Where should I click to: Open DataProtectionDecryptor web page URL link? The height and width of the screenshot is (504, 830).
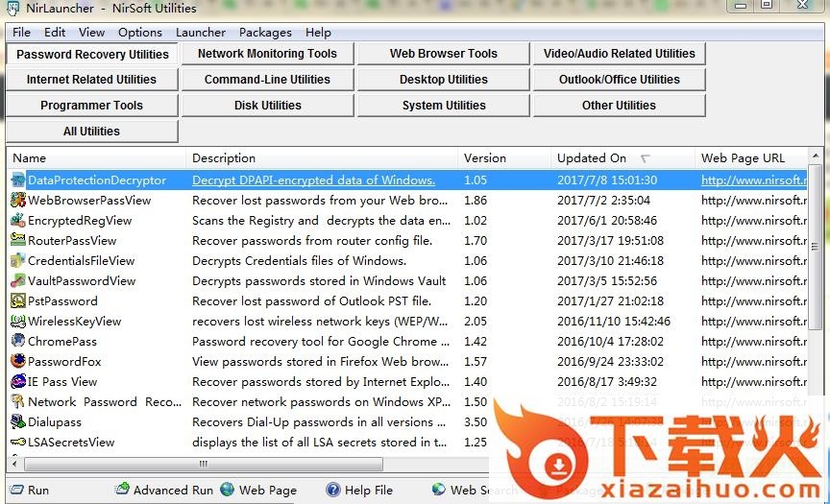(754, 180)
